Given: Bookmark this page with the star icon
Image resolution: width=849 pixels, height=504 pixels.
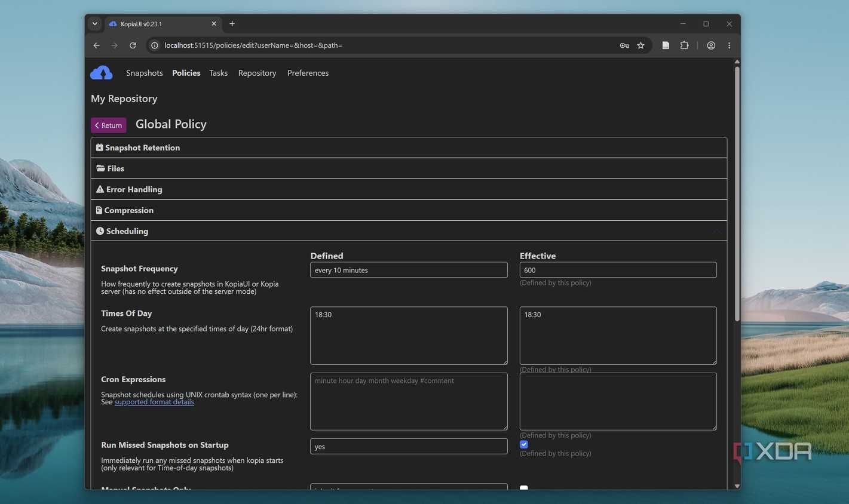Looking at the screenshot, I should (640, 45).
